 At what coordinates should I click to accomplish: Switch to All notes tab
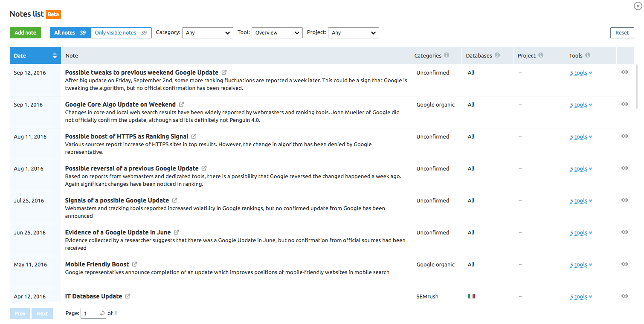[70, 33]
